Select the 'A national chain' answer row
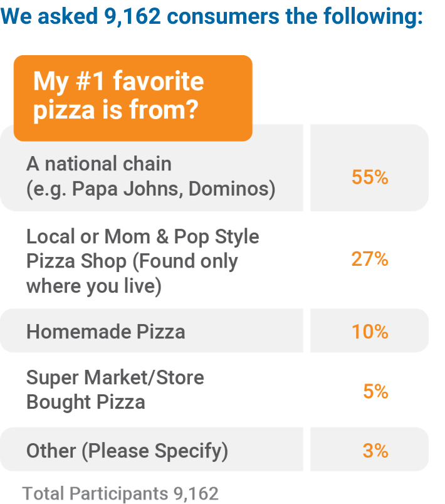The image size is (445, 504). pos(151,168)
